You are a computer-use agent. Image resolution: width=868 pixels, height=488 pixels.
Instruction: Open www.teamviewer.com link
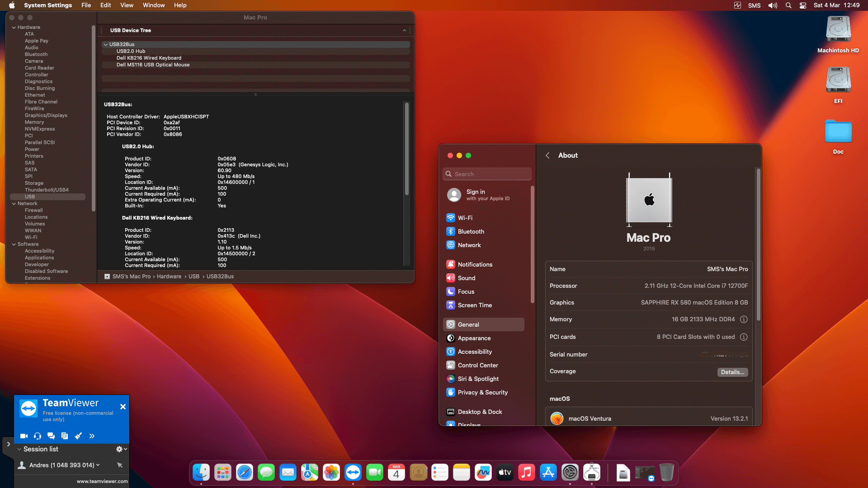pyautogui.click(x=102, y=481)
